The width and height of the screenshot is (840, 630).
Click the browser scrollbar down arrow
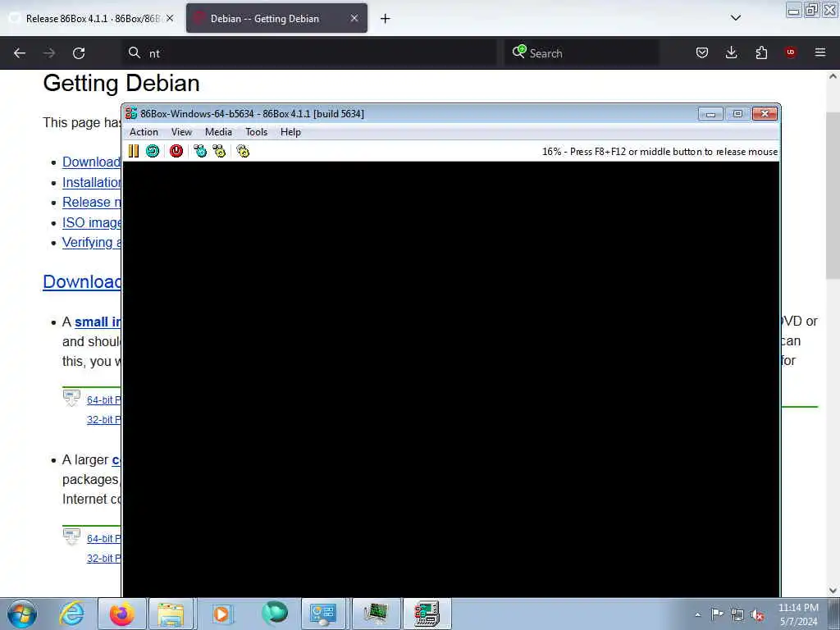click(x=833, y=591)
